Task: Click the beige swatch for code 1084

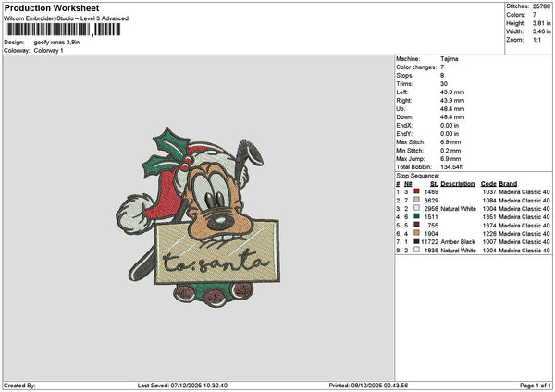Action: 416,200
